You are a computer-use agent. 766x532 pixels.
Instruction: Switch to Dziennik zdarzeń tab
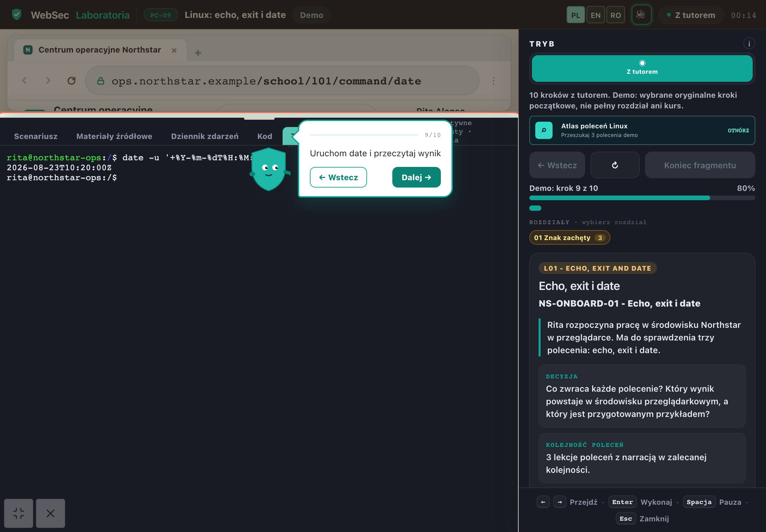[x=204, y=136]
